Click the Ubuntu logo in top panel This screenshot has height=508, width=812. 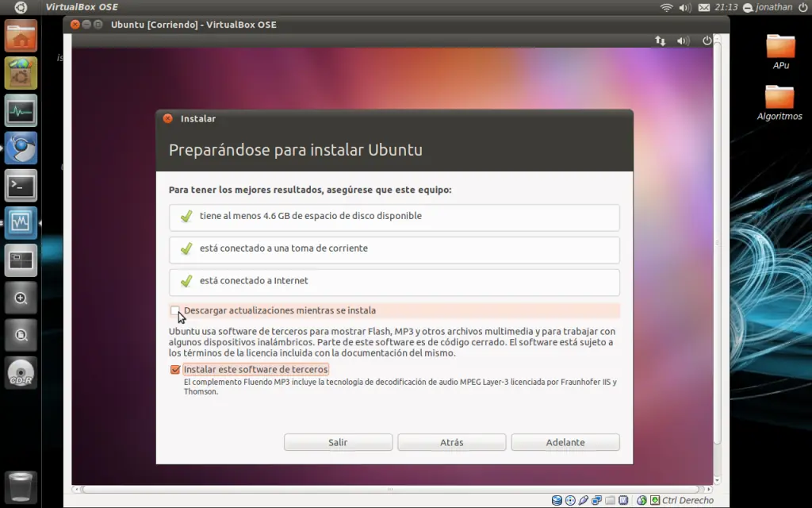(x=20, y=7)
